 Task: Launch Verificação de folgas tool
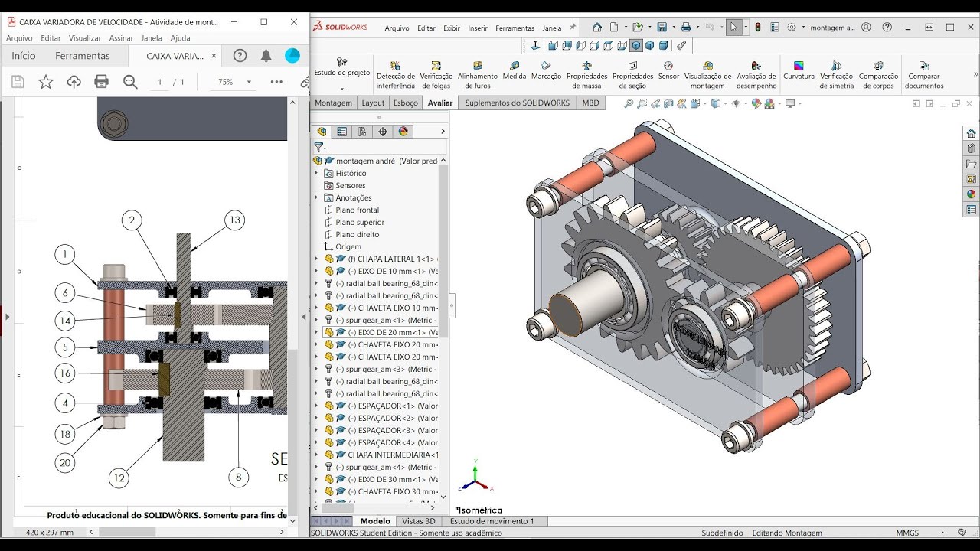tap(436, 75)
